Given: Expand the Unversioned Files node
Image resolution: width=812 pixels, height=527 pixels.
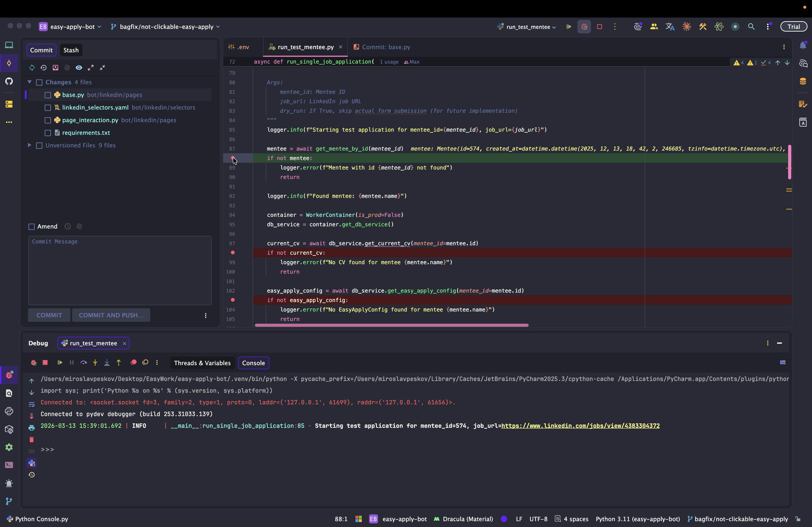Looking at the screenshot, I should point(30,145).
